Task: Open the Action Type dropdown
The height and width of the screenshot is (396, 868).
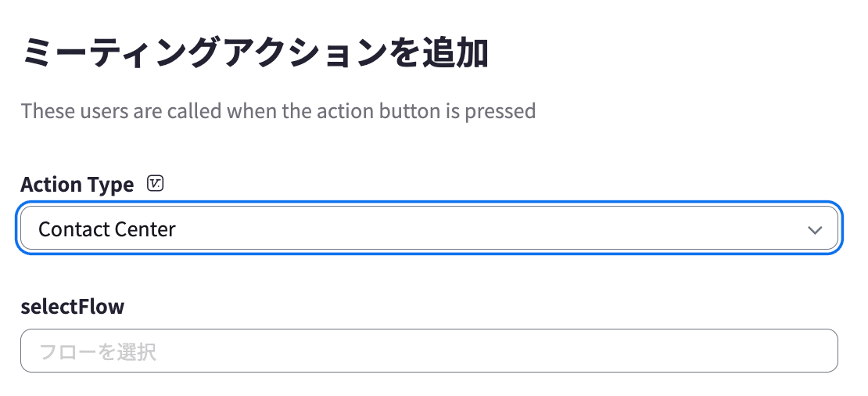Action: 429,229
